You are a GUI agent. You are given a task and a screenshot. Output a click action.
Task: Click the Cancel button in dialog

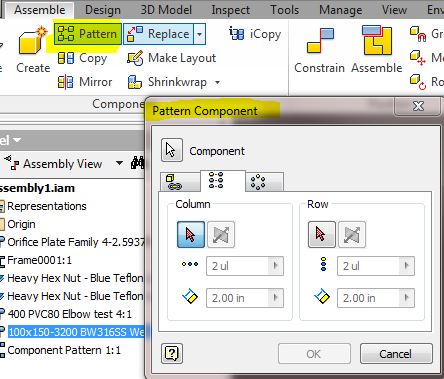click(396, 354)
